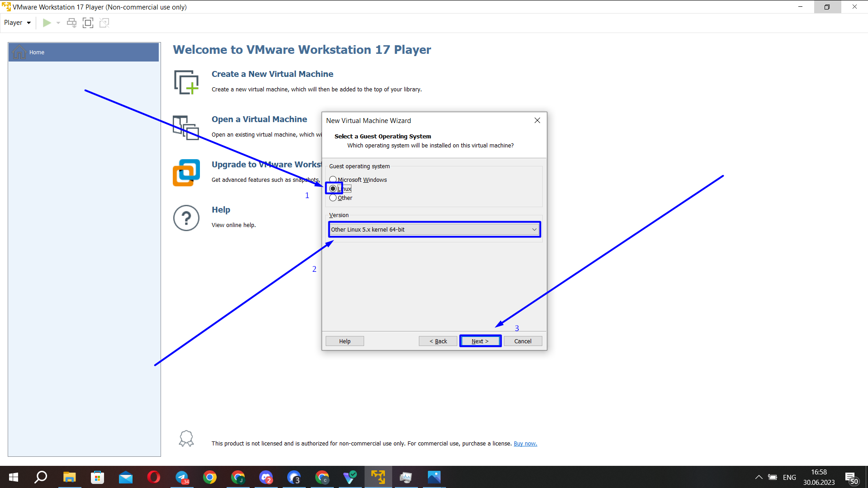Open the Create a New Virtual Machine link

tap(272, 74)
